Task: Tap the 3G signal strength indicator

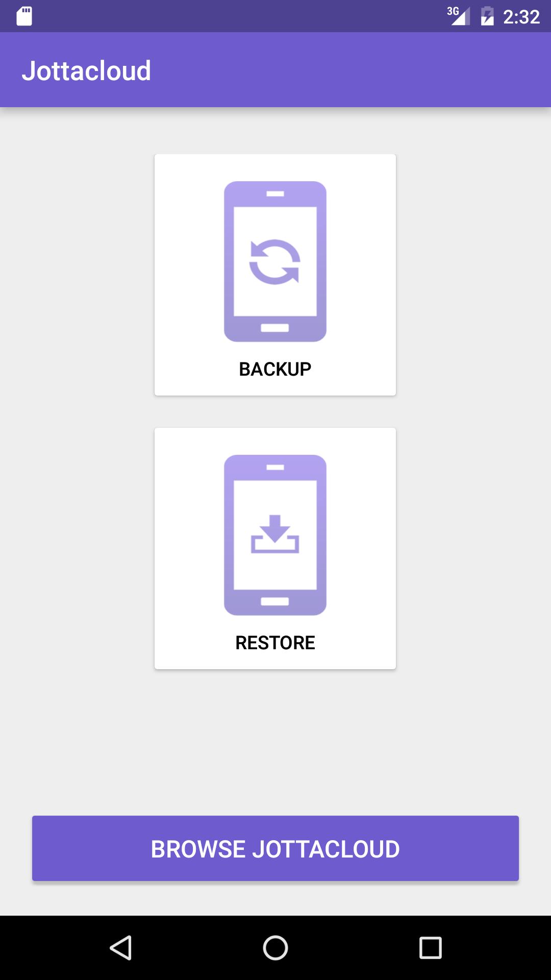Action: pyautogui.click(x=458, y=16)
